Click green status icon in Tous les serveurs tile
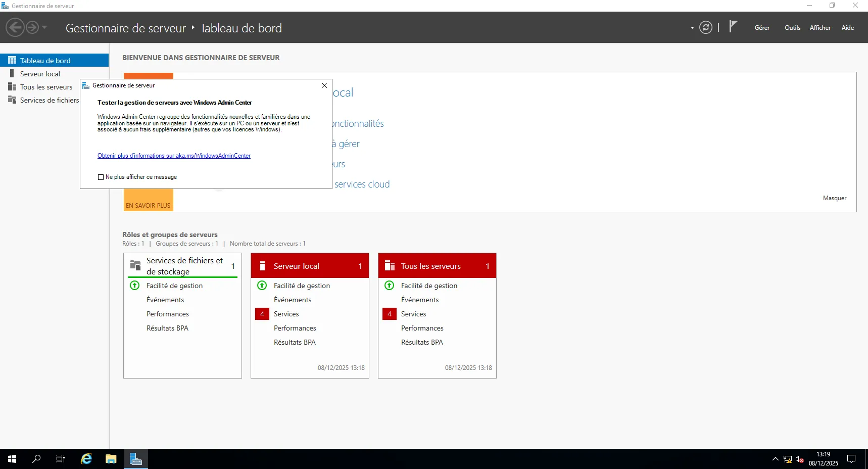868x469 pixels. pyautogui.click(x=390, y=285)
